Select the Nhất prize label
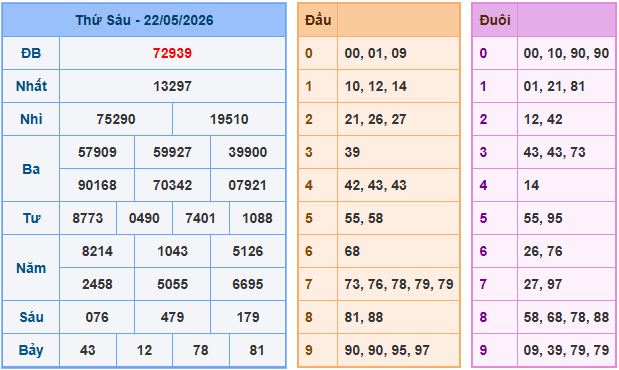Viewport: 619px width, 370px height. (31, 86)
